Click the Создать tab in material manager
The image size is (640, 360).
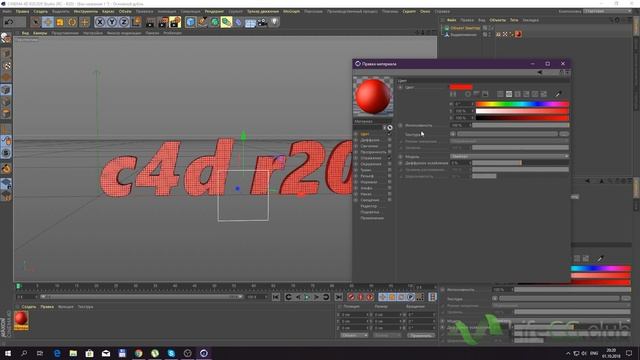click(29, 307)
